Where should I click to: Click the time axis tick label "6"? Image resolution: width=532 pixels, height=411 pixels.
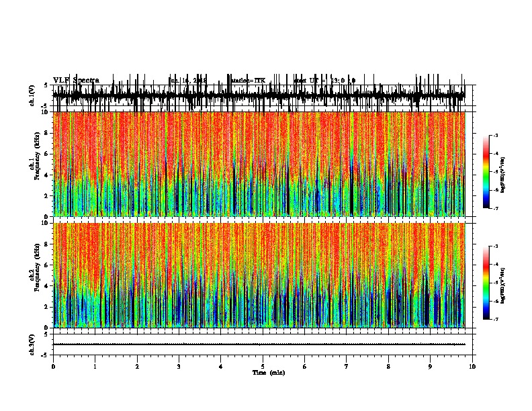[x=304, y=367]
